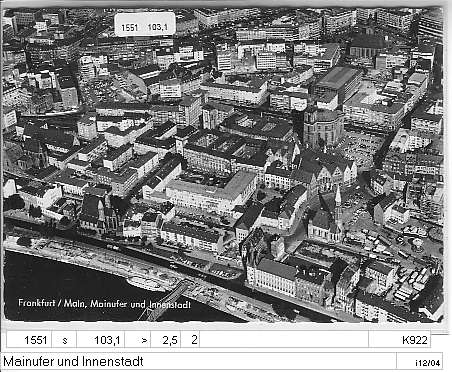Screen dimensions: 452x372
Task: Click the round Paulskirche building in photo
Action: [x=321, y=126]
